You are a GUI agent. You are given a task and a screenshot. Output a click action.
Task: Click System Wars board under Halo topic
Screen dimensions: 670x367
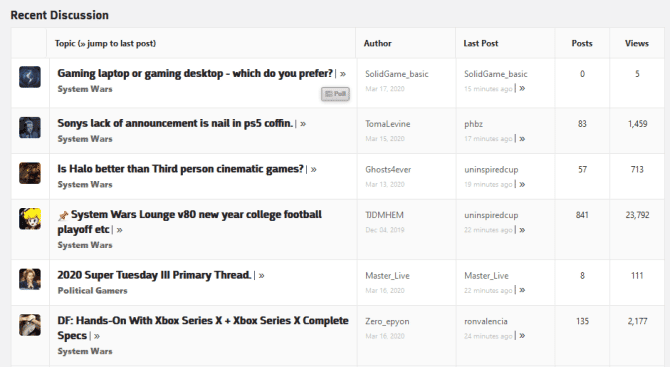click(85, 185)
